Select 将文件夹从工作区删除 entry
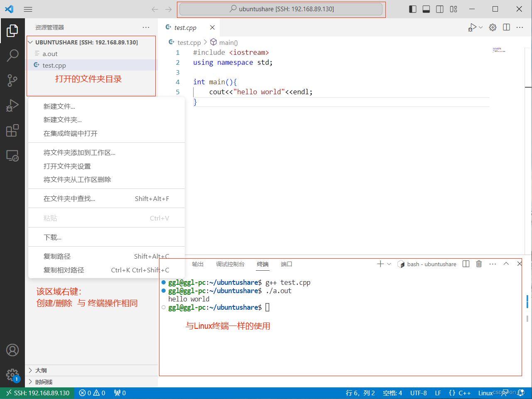Image resolution: width=532 pixels, height=399 pixels. 106,180
